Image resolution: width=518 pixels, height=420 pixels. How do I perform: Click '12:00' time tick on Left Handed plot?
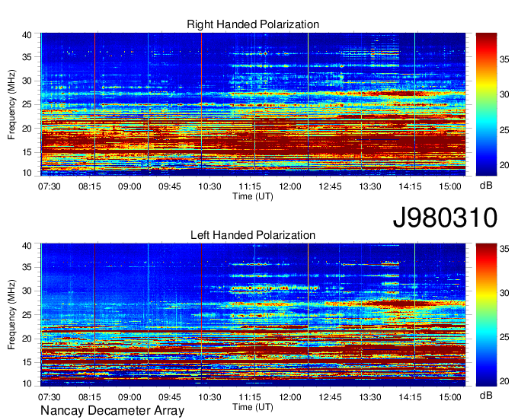tap(289, 397)
